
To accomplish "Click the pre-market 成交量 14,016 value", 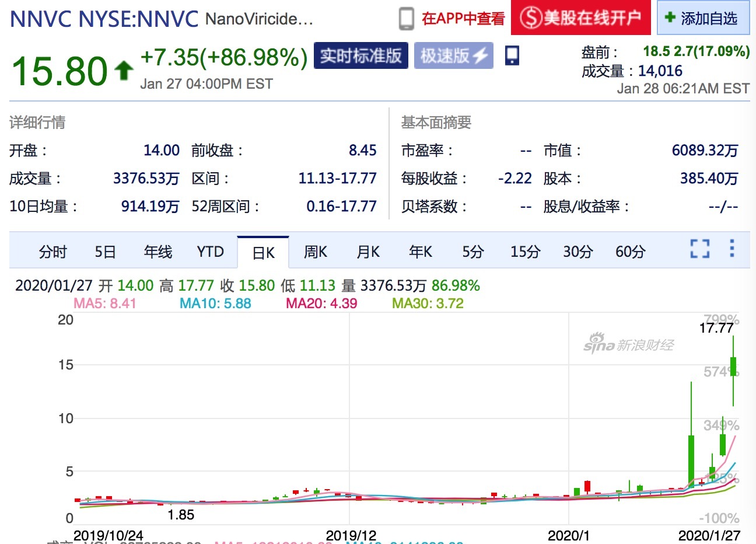I will tap(660, 71).
